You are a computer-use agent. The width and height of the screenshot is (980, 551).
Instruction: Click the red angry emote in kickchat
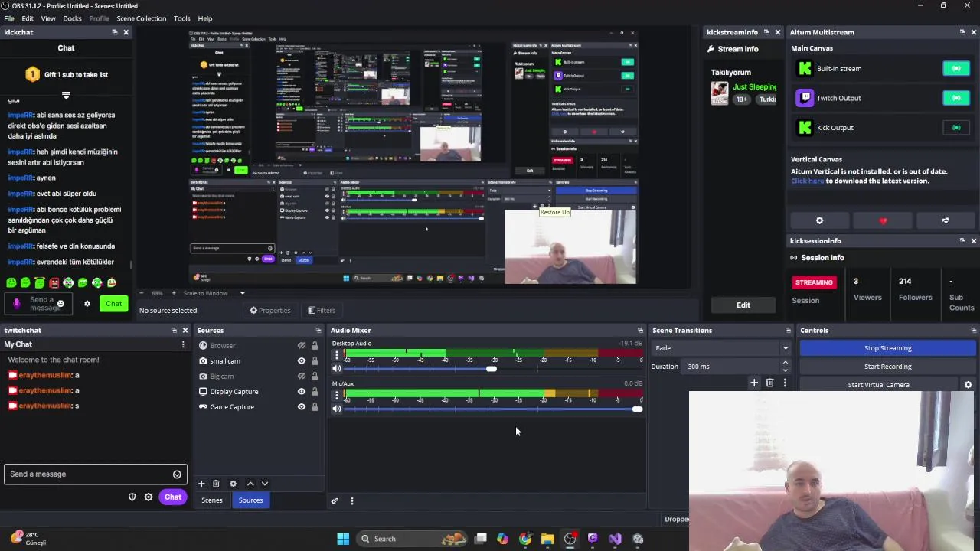54,283
